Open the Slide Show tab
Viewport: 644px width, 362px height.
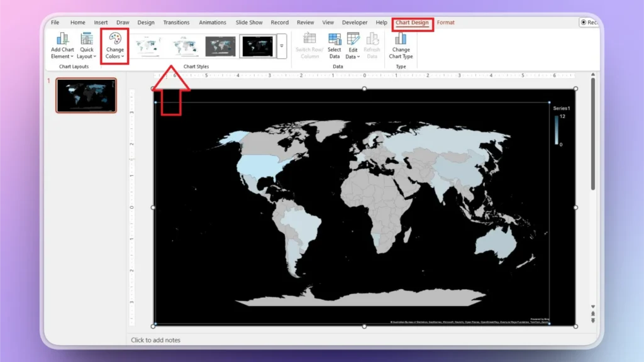tap(248, 22)
